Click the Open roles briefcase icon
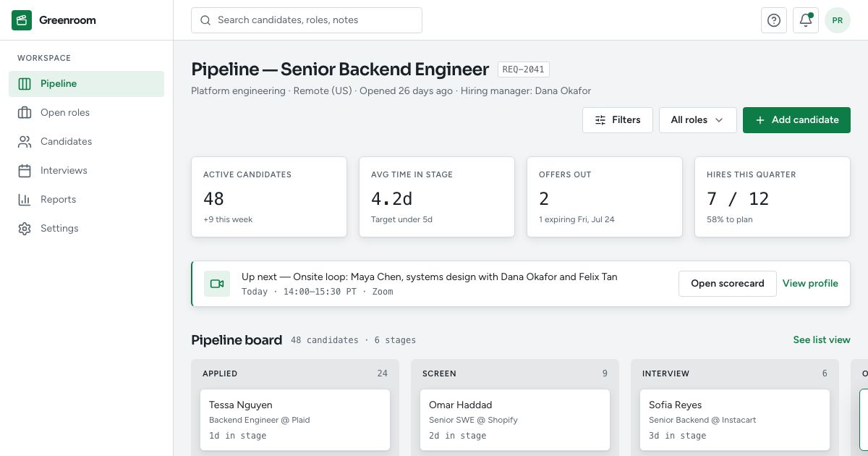 [25, 113]
